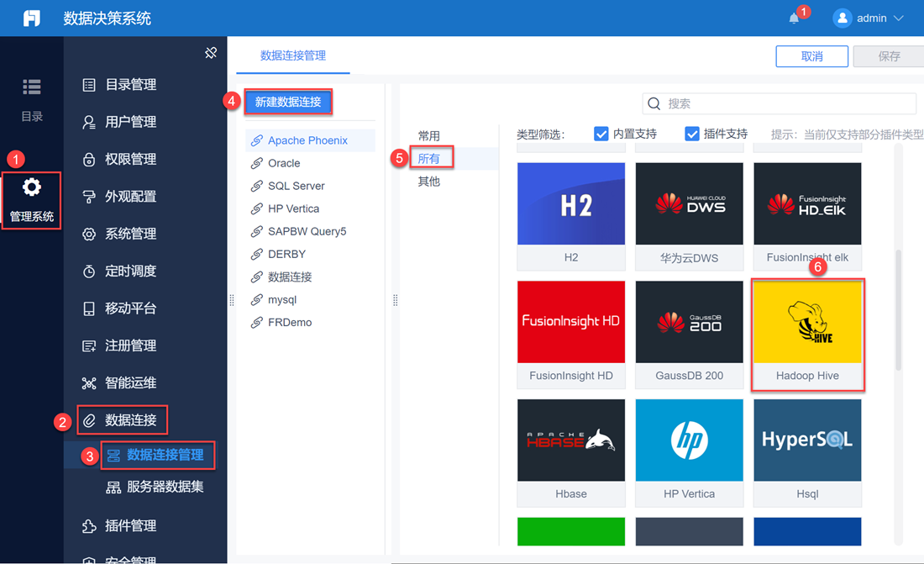Pick the Hadoop Hive card
924x564 pixels.
807,335
